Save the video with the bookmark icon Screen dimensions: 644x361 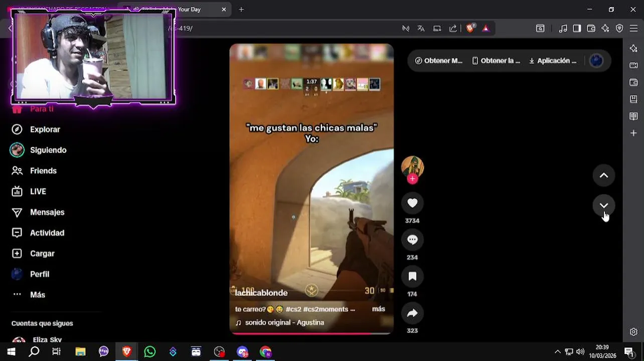pyautogui.click(x=412, y=276)
